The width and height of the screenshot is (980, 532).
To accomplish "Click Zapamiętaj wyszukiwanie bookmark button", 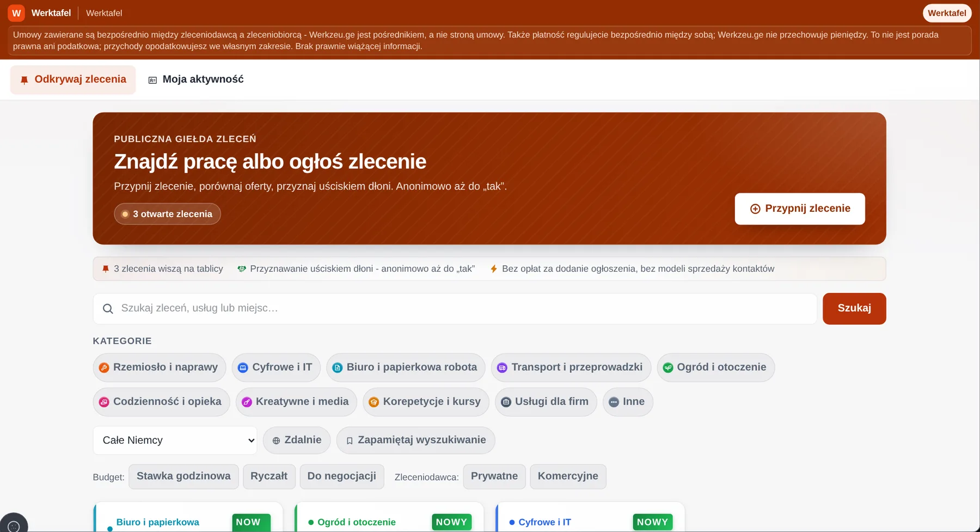I will (415, 440).
